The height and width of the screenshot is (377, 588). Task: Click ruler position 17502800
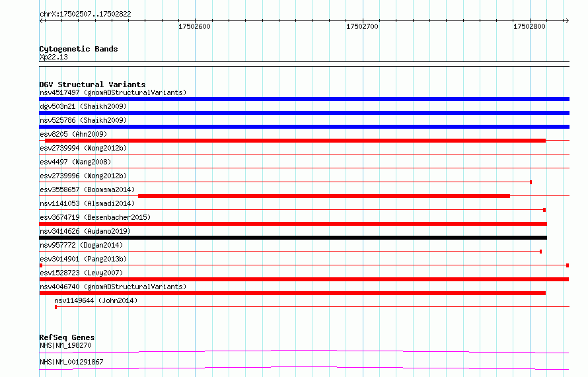pyautogui.click(x=529, y=26)
